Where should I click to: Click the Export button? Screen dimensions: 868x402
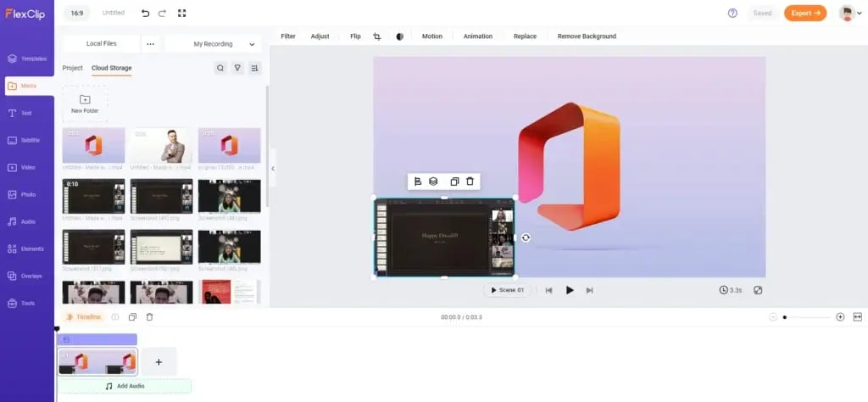804,14
